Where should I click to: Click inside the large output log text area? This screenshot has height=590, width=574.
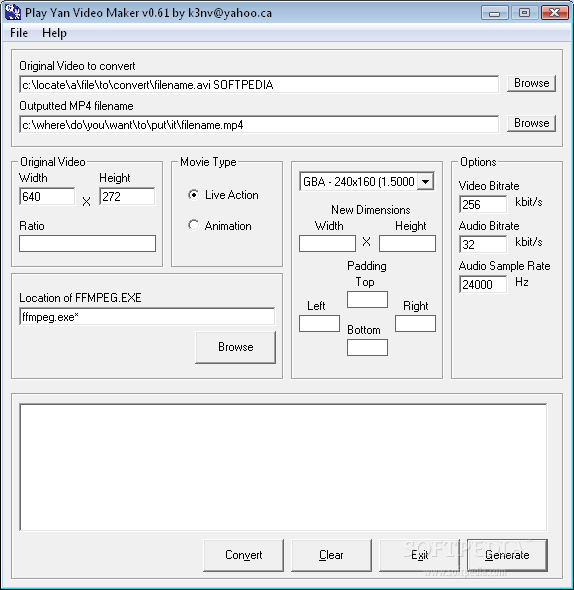click(283, 467)
